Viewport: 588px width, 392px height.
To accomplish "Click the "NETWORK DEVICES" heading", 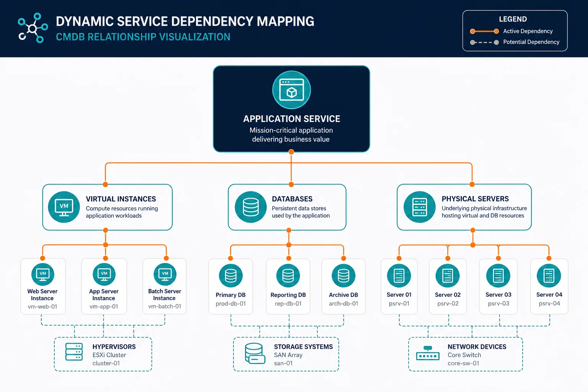I will 477,347.
